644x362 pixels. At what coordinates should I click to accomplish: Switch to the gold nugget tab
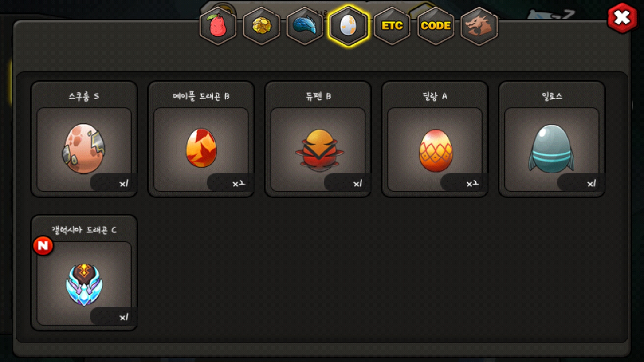pos(262,26)
